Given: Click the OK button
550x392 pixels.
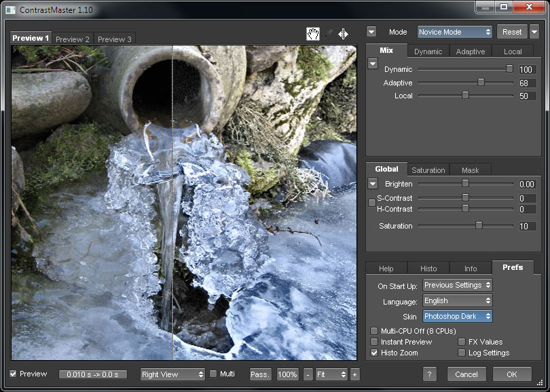Looking at the screenshot, I should [x=511, y=374].
